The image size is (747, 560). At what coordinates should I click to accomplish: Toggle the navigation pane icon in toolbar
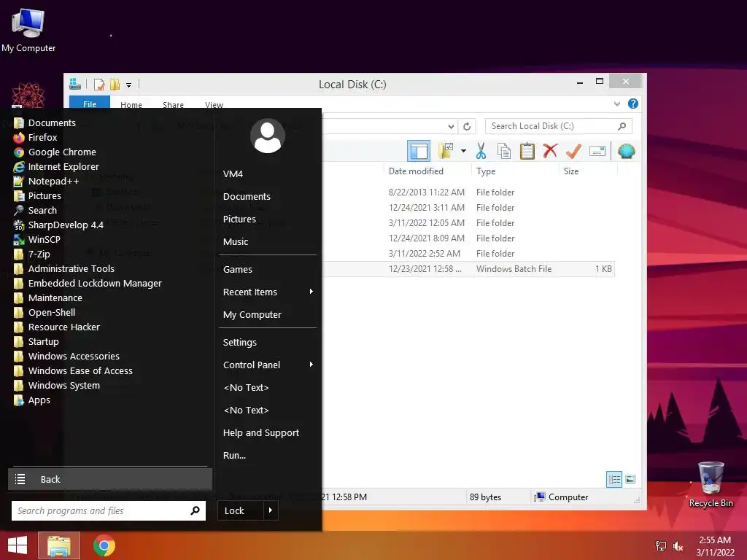coord(419,152)
